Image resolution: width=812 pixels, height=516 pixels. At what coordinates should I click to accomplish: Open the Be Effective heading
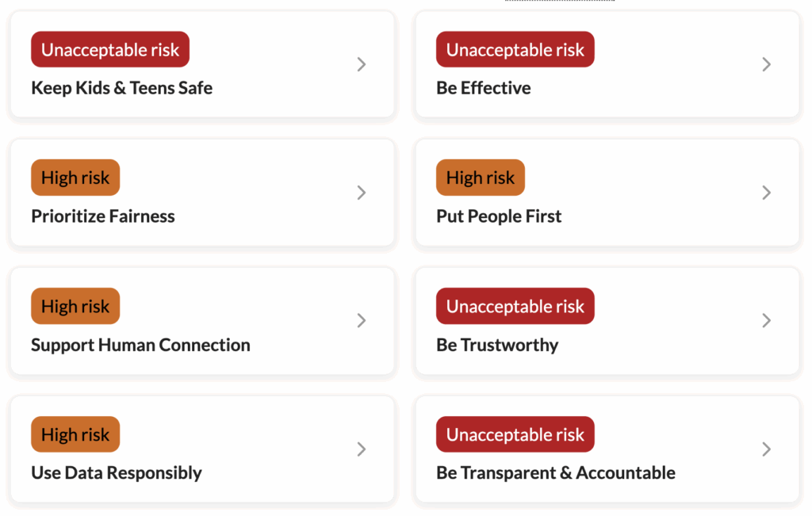tap(483, 88)
